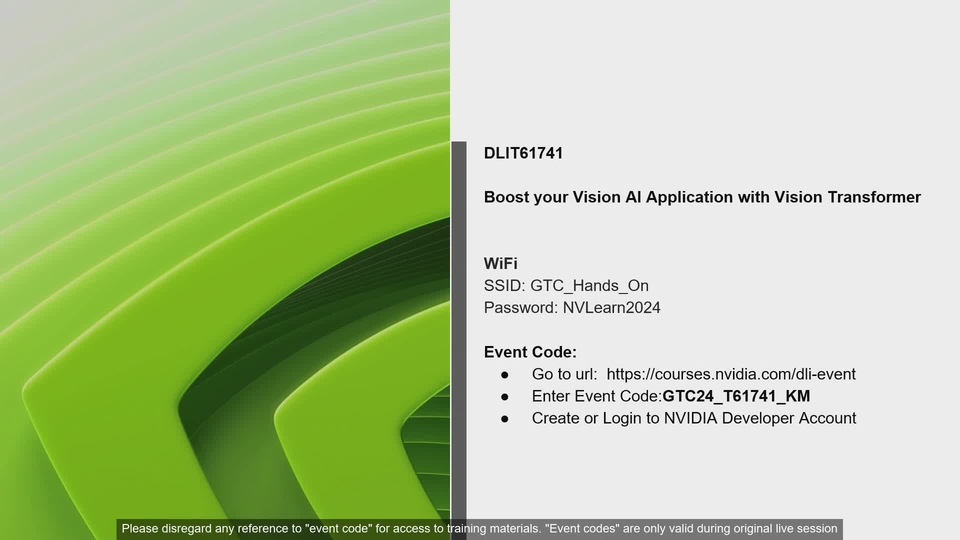Select the session ID DLIT61741

pyautogui.click(x=523, y=153)
